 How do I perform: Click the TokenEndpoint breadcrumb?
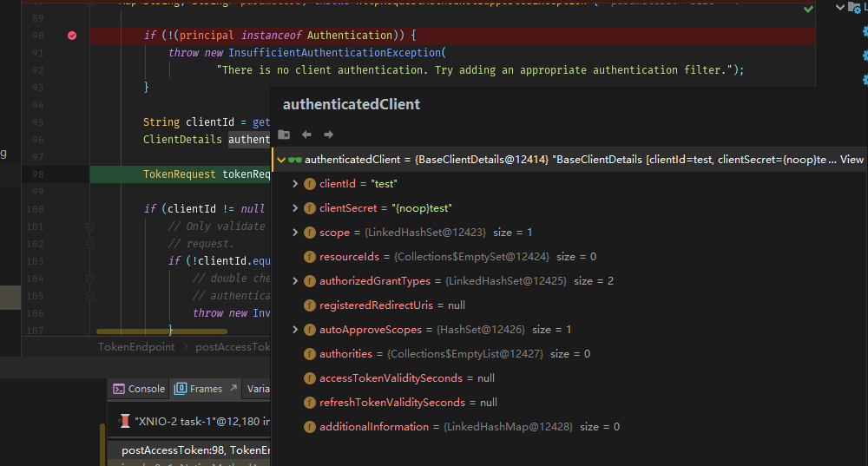click(136, 347)
